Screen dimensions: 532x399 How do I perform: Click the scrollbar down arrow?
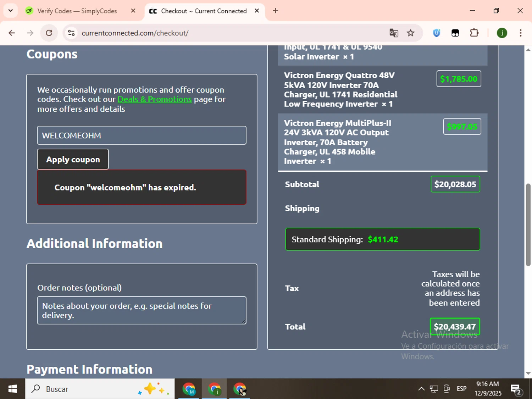point(528,373)
